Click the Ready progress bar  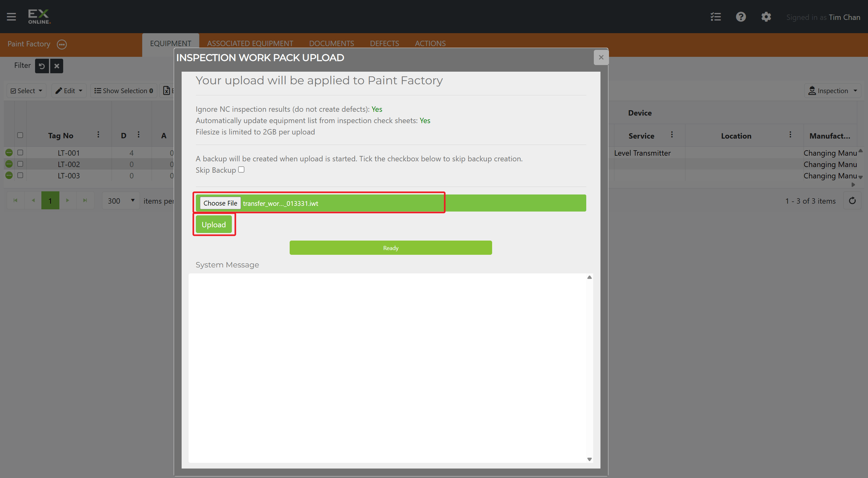[391, 248]
